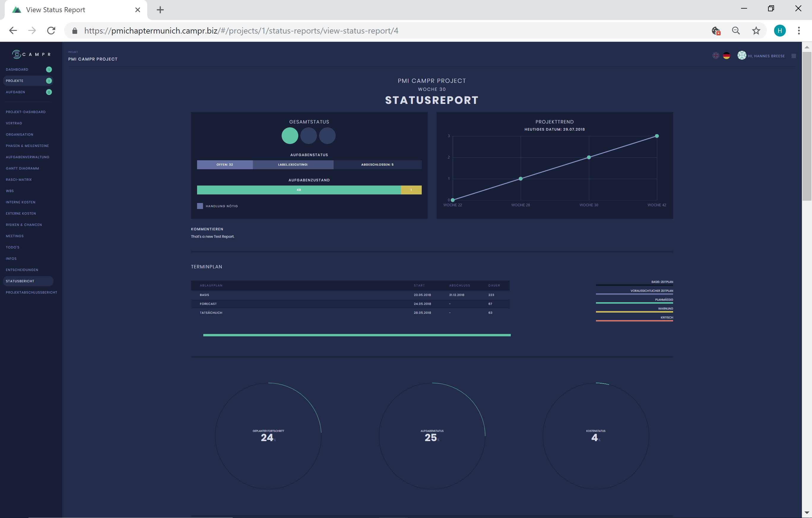
Task: Open Todo's page
Action: [12, 247]
